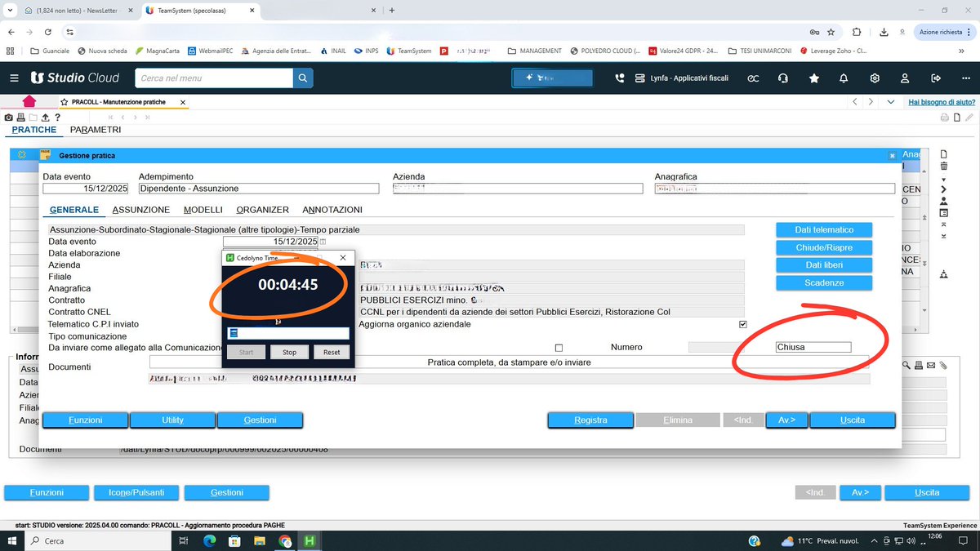Open Microsoft Edge from the taskbar
Viewport: 980px width, 551px height.
[x=208, y=540]
